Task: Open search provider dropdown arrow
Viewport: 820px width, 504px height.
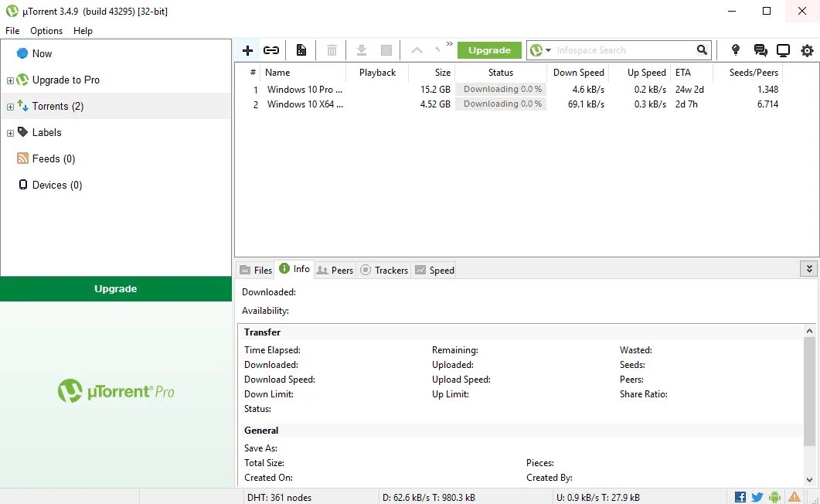Action: coord(548,50)
